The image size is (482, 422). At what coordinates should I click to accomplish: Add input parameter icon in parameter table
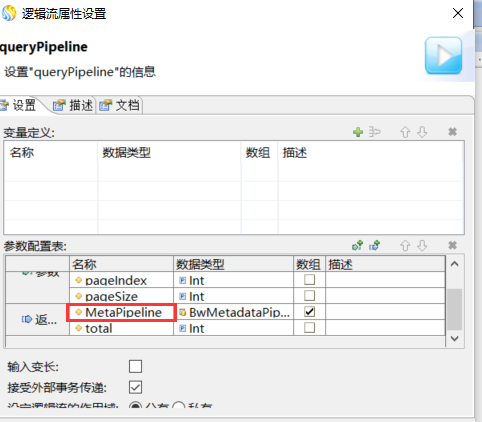(358, 245)
